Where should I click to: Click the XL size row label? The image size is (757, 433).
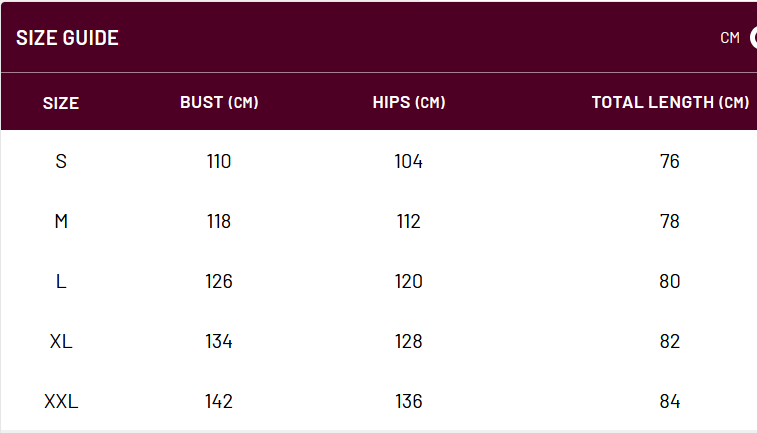61,341
